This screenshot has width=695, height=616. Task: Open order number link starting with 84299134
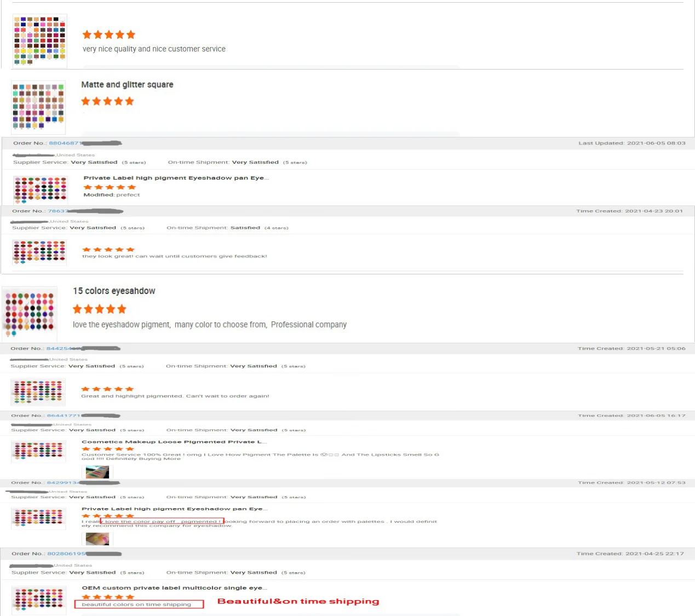(64, 483)
